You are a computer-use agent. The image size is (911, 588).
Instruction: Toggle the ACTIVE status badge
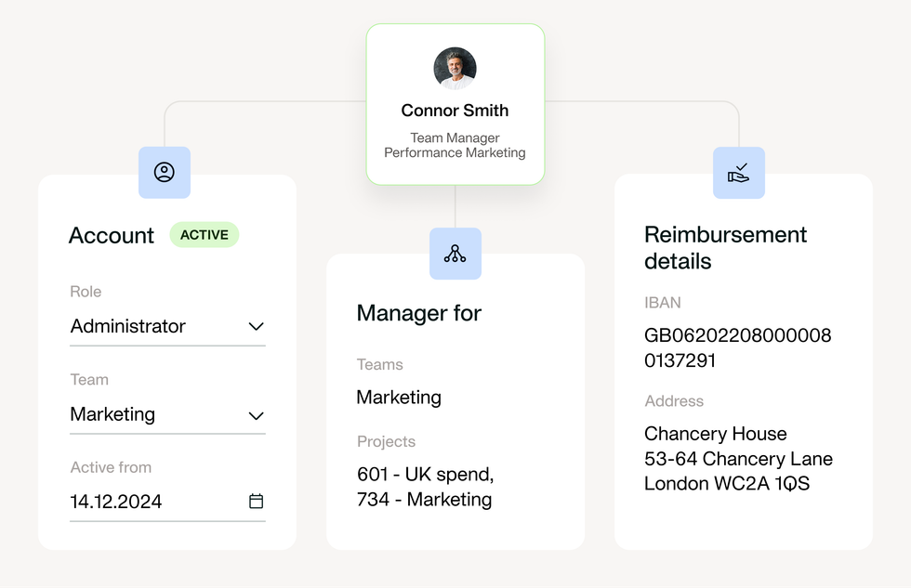[204, 234]
